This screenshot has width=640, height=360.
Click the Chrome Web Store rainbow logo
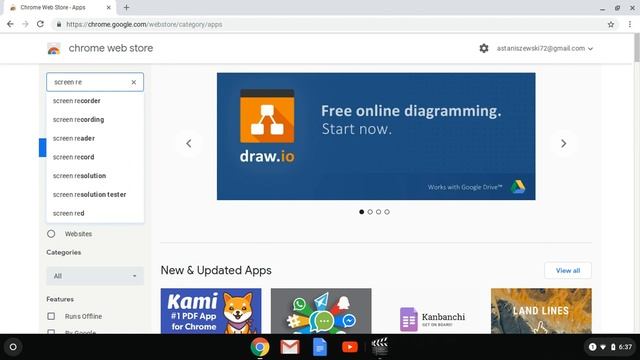(x=54, y=49)
